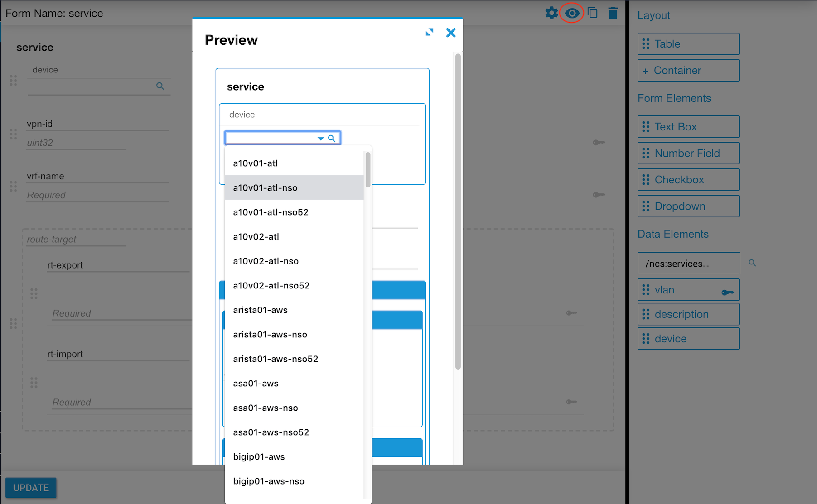The image size is (817, 504).
Task: Click the vrf-name Required input field
Action: (97, 195)
